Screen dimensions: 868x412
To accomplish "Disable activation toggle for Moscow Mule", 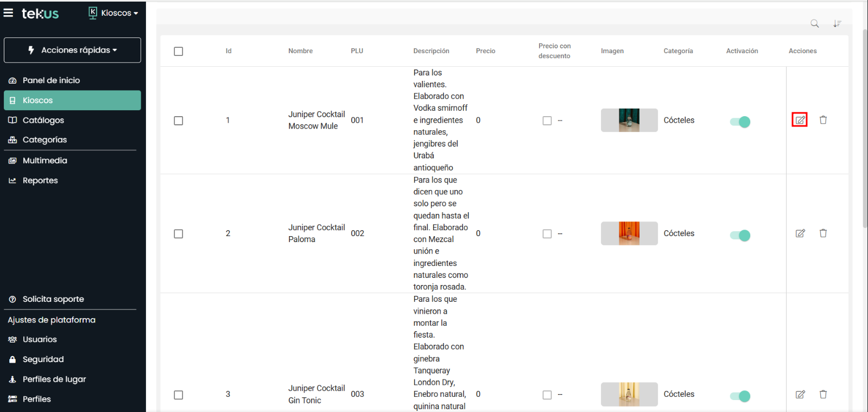I will [740, 122].
